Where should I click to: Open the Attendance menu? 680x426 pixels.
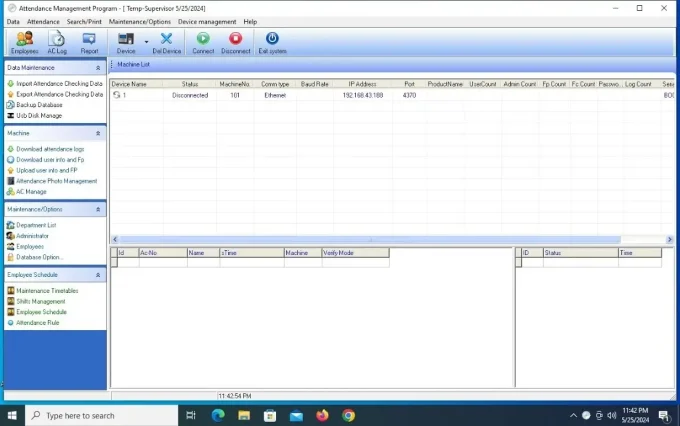click(x=43, y=21)
